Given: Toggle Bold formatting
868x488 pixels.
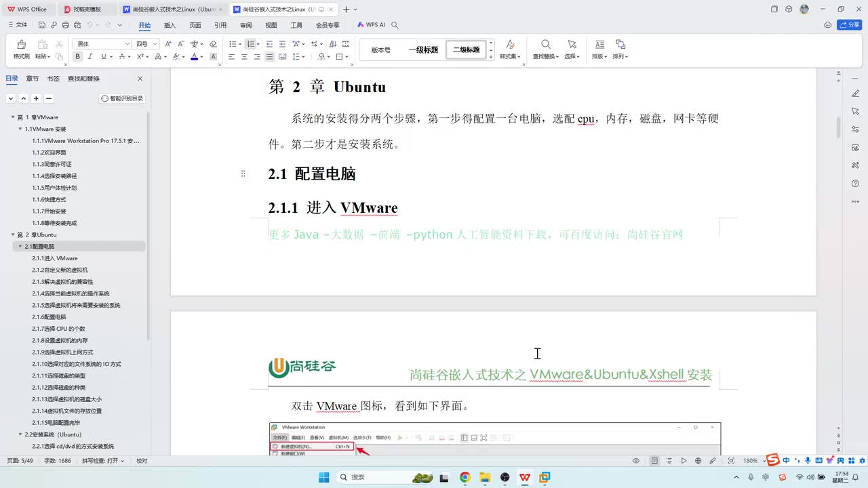Looking at the screenshot, I should (x=78, y=57).
